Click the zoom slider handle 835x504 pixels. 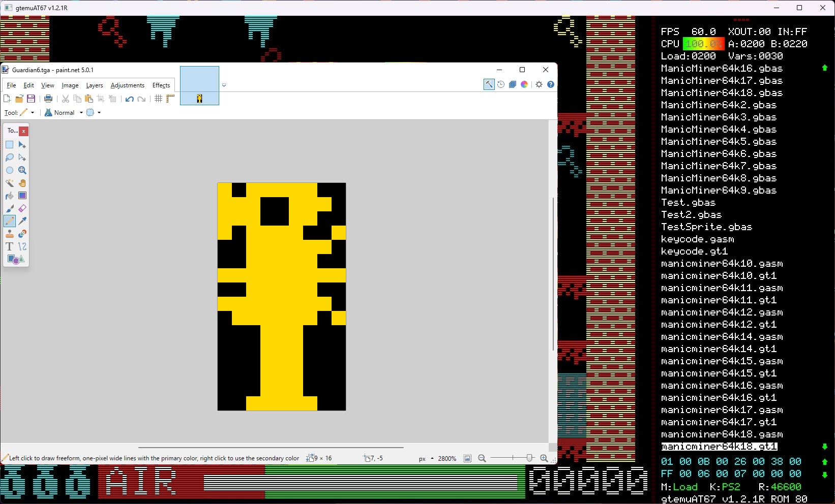click(x=529, y=458)
